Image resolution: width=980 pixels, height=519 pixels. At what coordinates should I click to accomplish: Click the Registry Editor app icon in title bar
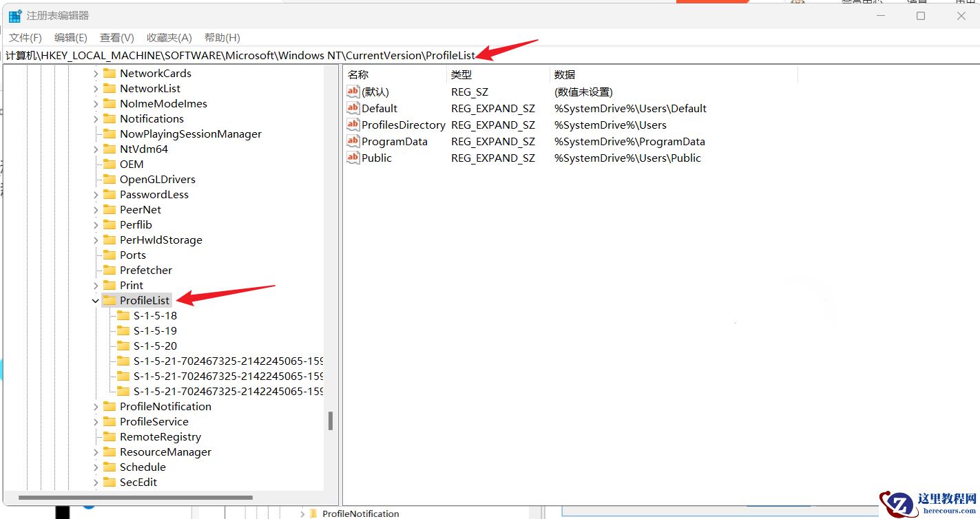(x=15, y=15)
